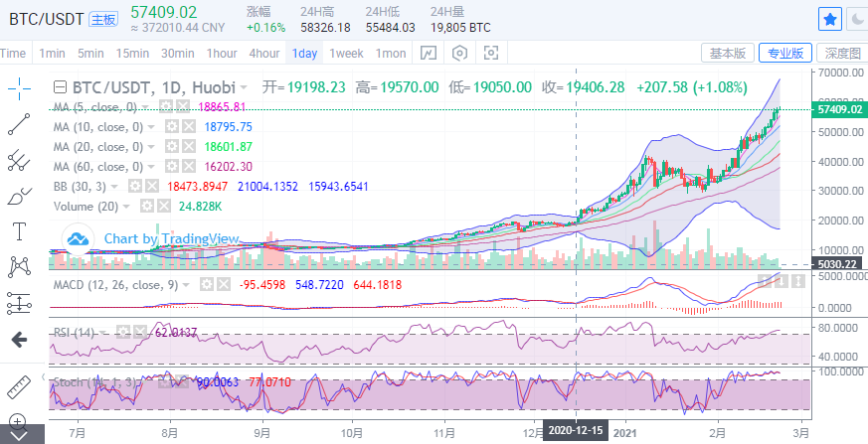868x444 pixels.
Task: Switch to the 5min interval
Action: click(x=90, y=53)
